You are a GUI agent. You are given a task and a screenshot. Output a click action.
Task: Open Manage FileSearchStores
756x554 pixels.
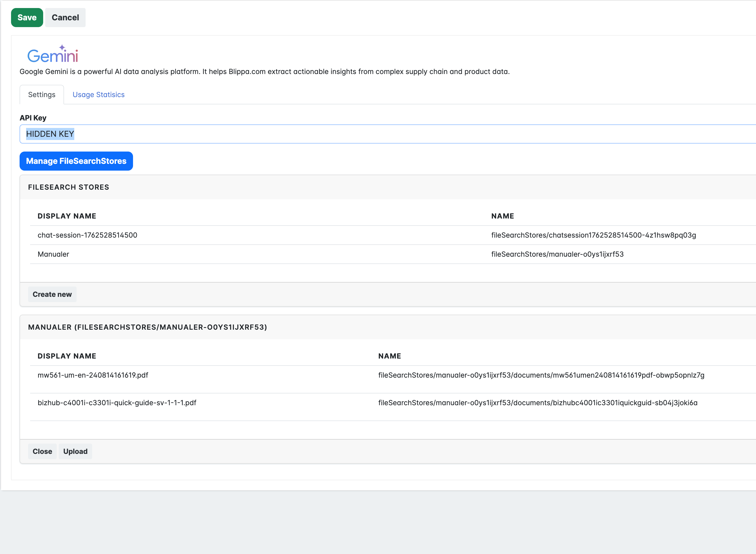coord(76,161)
